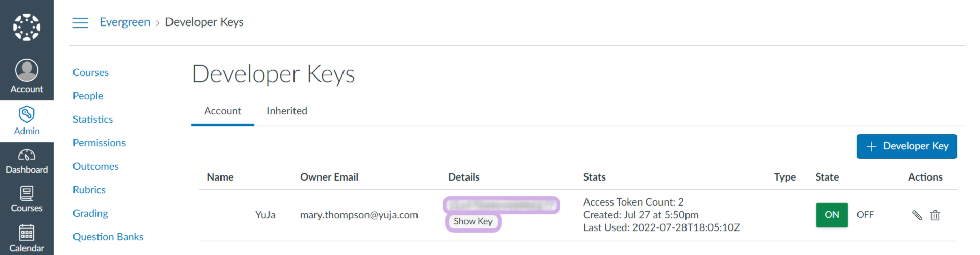This screenshot has height=255, width=980.
Task: Select the Account tab
Action: click(223, 111)
